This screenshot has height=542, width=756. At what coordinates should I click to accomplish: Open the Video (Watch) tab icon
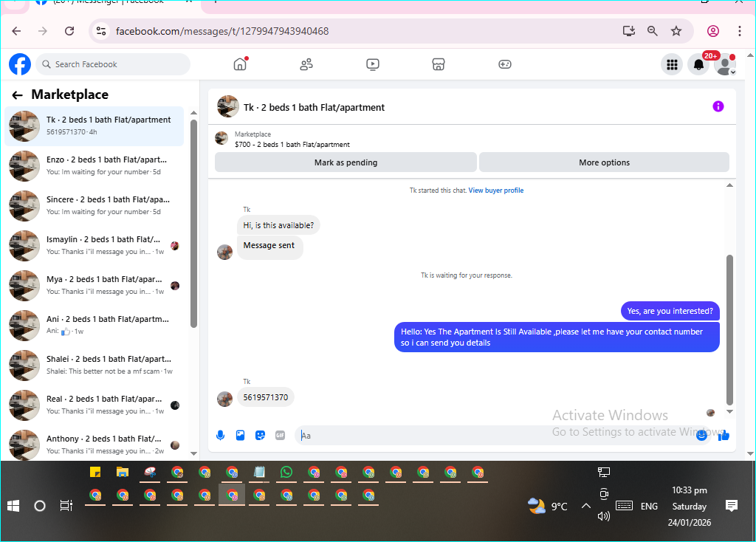coord(372,64)
